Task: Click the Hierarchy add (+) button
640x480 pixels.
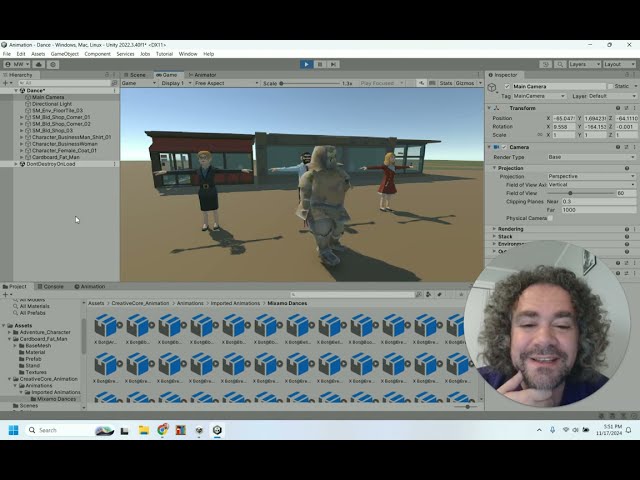Action: click(5, 83)
